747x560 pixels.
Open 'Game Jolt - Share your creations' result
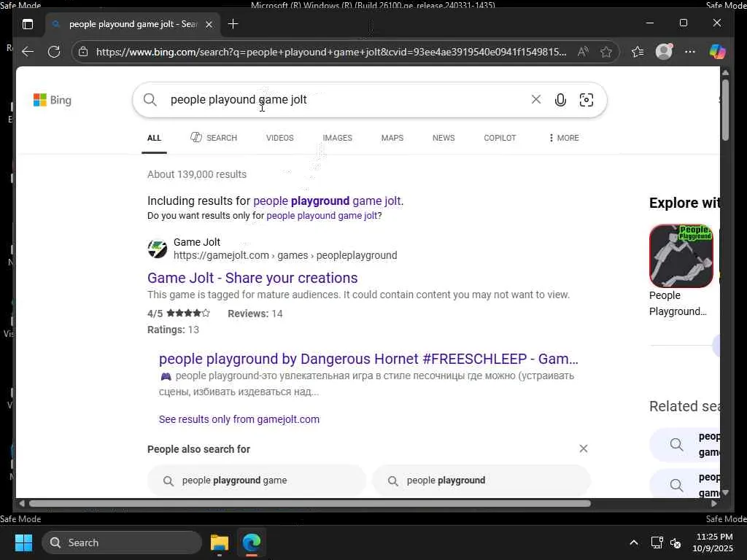coord(252,278)
